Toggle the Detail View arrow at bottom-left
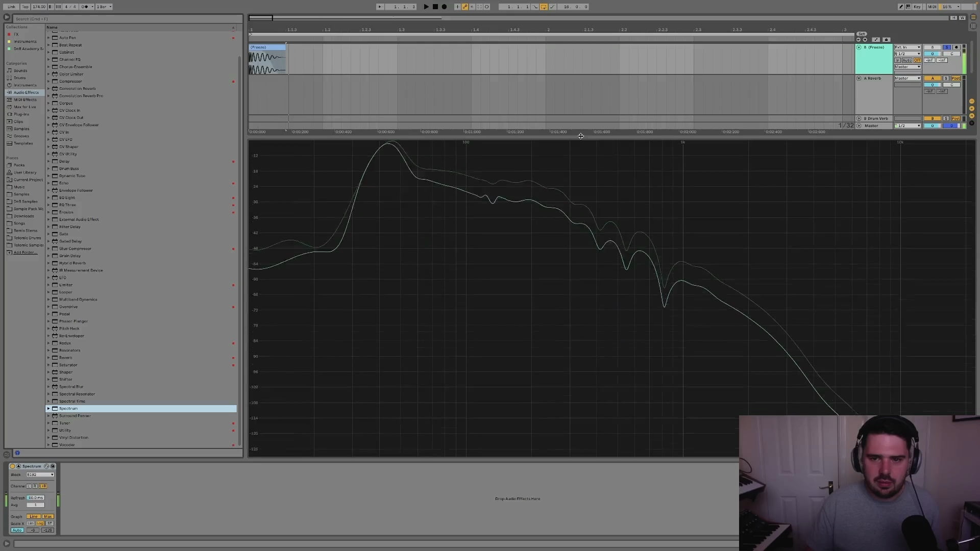The height and width of the screenshot is (551, 980). [7, 543]
